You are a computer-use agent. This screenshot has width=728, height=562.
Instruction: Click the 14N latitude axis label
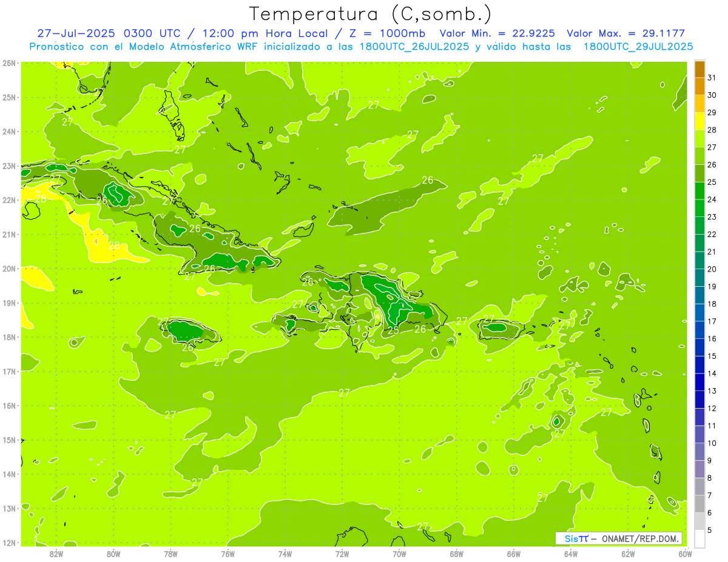coord(9,474)
